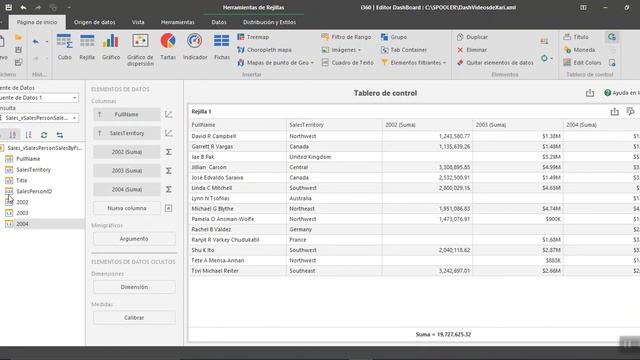Click the 2002 (Suma) data item
This screenshot has width=640, height=360.
(x=127, y=152)
